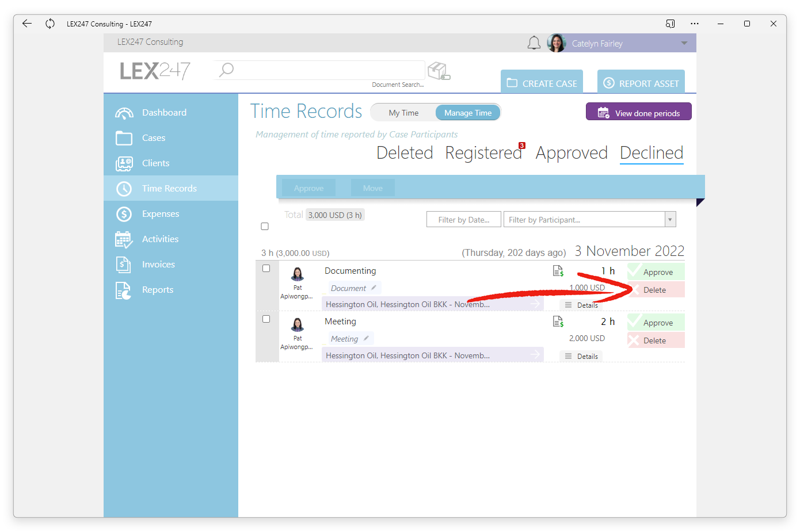Click the cast/display icon in title bar
Image resolution: width=800 pixels, height=532 pixels.
coord(670,24)
